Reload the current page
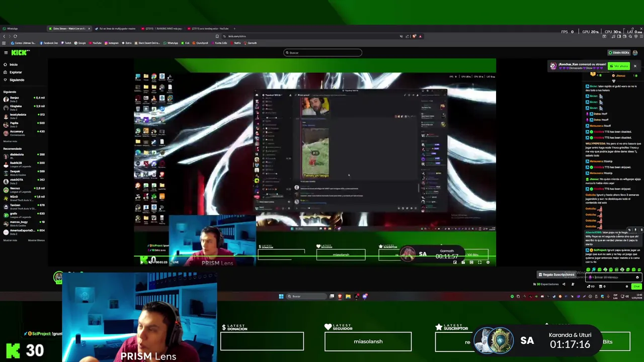 click(15, 36)
